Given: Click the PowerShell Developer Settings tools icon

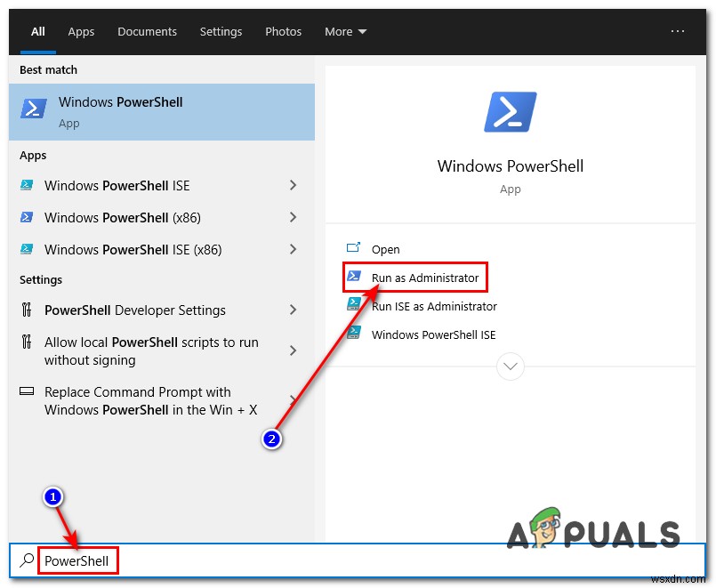Looking at the screenshot, I should click(x=27, y=310).
